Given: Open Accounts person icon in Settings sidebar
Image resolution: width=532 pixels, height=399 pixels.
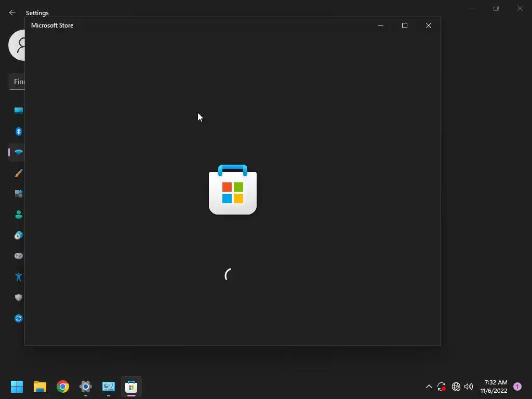Looking at the screenshot, I should pos(18,215).
